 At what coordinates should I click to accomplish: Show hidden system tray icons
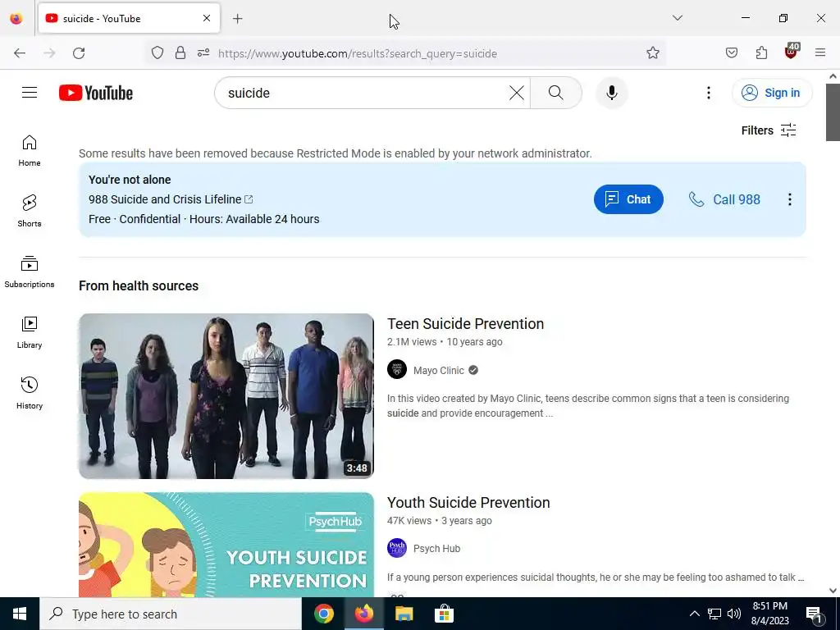coord(694,614)
